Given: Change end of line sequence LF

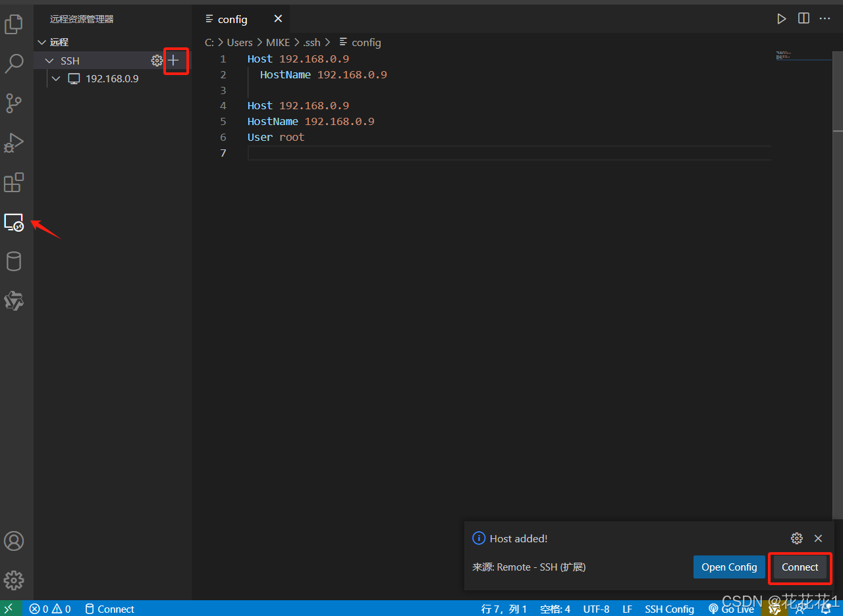Looking at the screenshot, I should coord(627,609).
